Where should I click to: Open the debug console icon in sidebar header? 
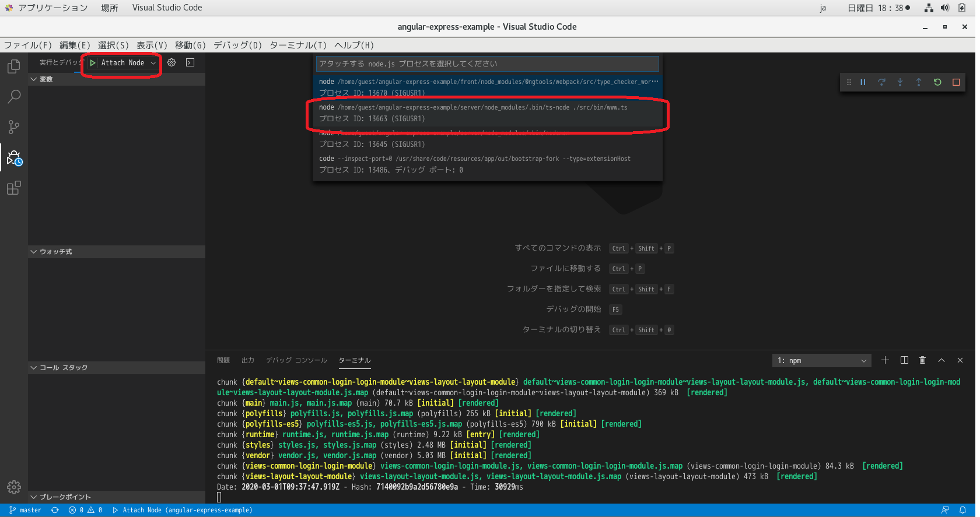pos(190,62)
